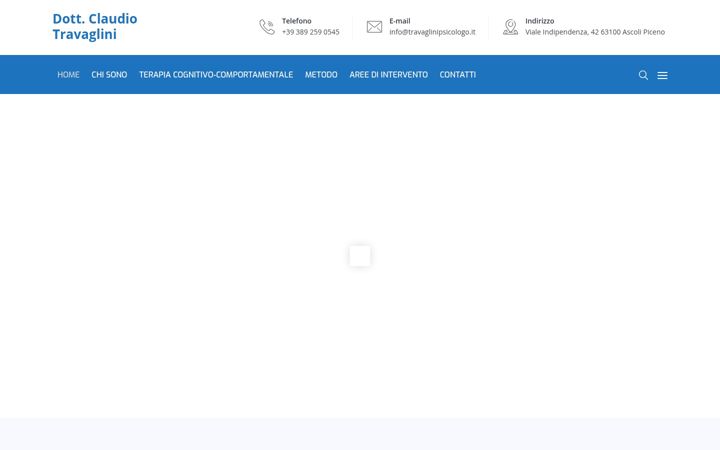This screenshot has height=450, width=720.
Task: Click the map pin address icon
Action: click(x=510, y=27)
